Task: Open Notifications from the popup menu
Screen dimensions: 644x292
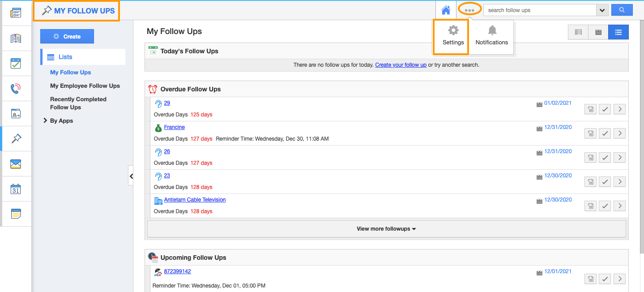Action: (491, 36)
